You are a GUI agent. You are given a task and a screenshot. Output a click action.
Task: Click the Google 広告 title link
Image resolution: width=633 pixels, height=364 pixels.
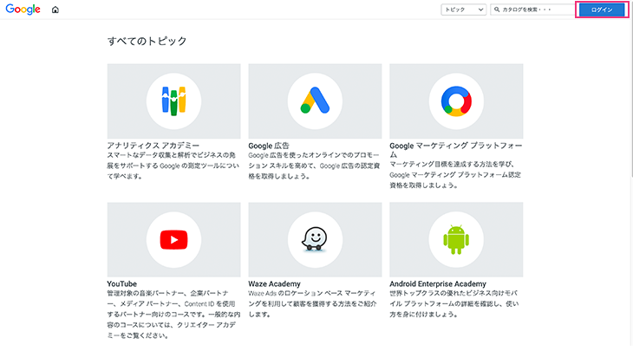[x=269, y=146]
